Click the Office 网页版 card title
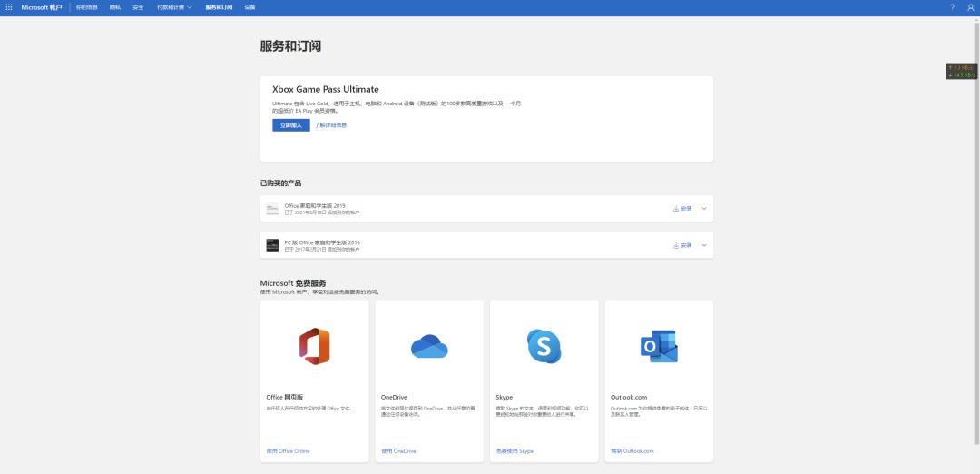Image resolution: width=980 pixels, height=474 pixels. pos(285,397)
